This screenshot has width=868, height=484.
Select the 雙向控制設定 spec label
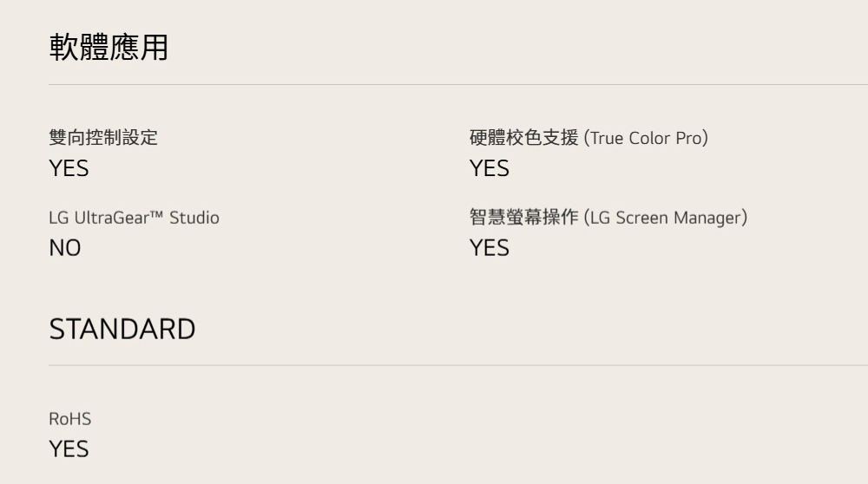tap(103, 138)
